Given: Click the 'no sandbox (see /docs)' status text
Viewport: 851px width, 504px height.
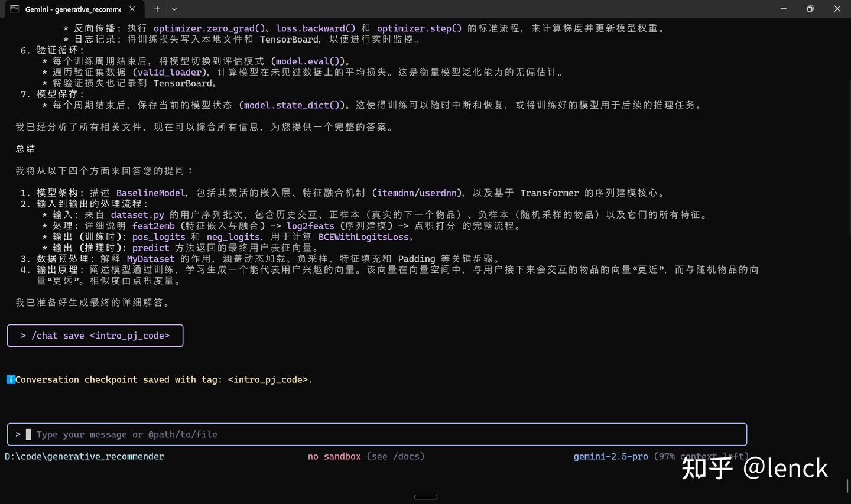Looking at the screenshot, I should 366,456.
